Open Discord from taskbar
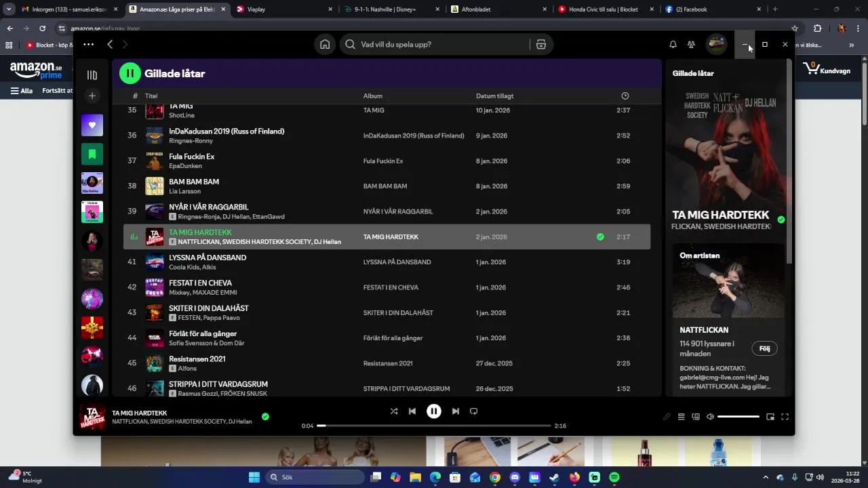Image resolution: width=868 pixels, height=488 pixels. pyautogui.click(x=515, y=477)
